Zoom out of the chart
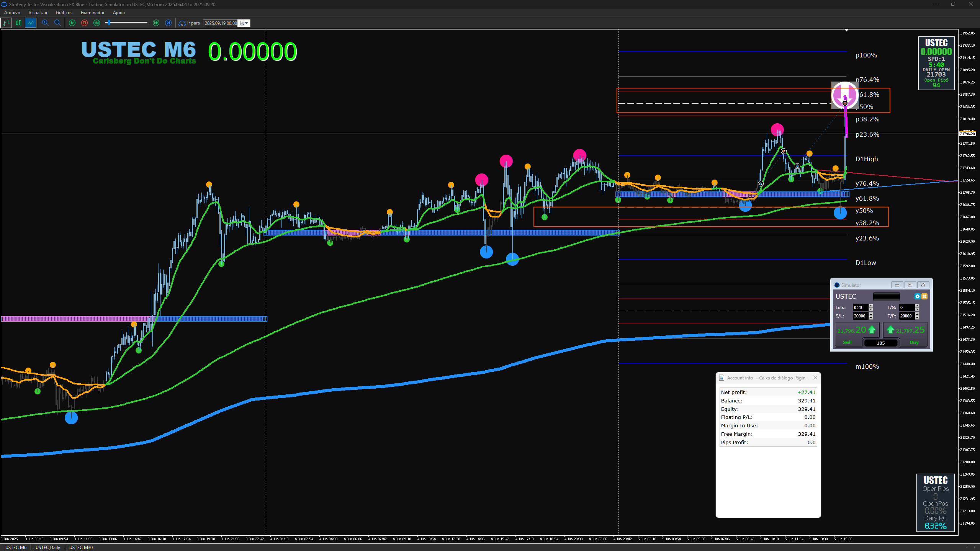The image size is (980, 551). pyautogui.click(x=57, y=23)
